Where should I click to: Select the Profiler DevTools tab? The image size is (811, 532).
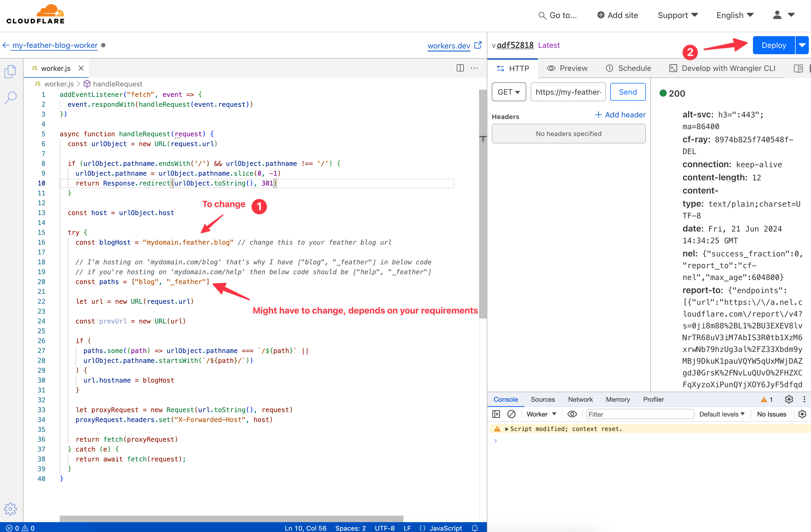[x=653, y=400]
